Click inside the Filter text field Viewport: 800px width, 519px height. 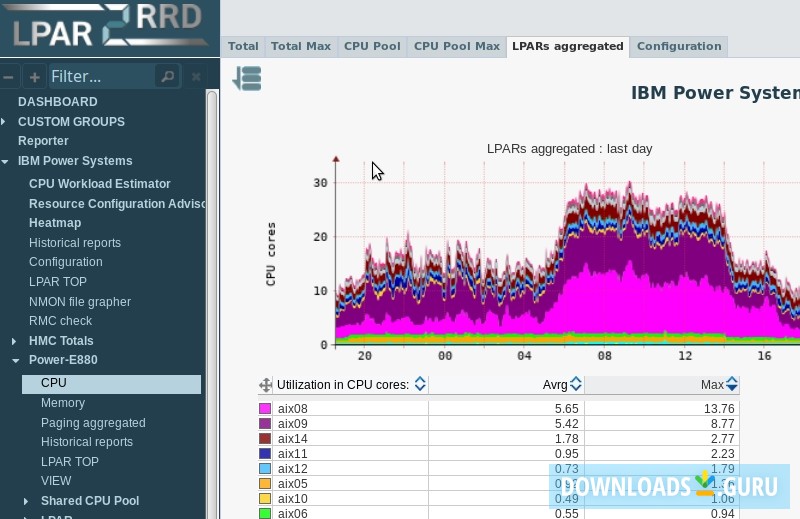pos(100,77)
